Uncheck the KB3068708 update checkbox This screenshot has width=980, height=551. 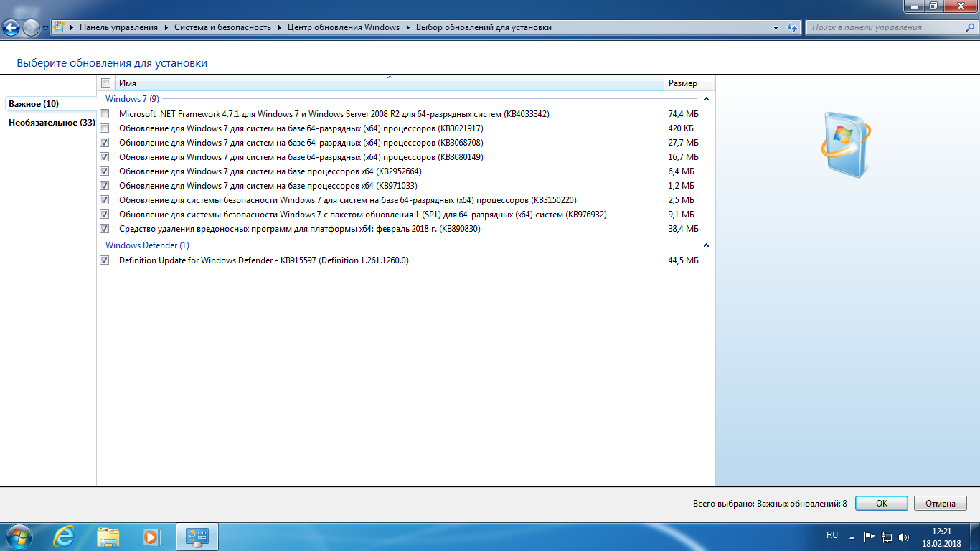click(x=105, y=143)
